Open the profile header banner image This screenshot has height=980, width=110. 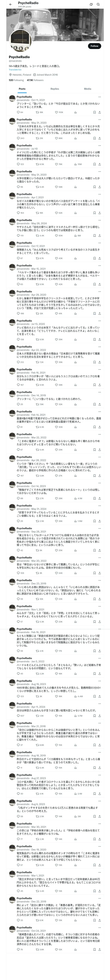(55, 24)
